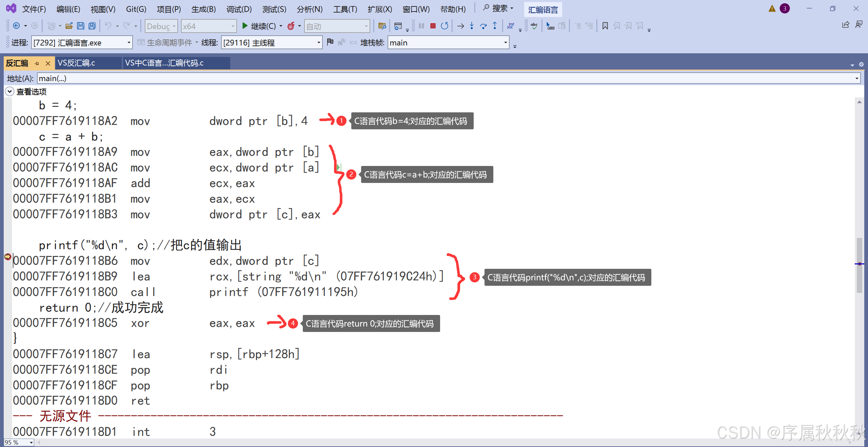Click Show Next Statement arrow icon
Viewport: 868px width, 447px height.
(x=460, y=26)
